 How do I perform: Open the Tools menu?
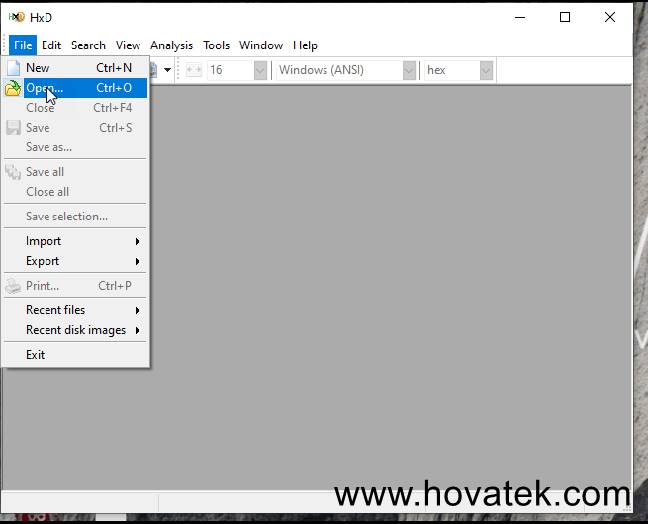coord(217,45)
